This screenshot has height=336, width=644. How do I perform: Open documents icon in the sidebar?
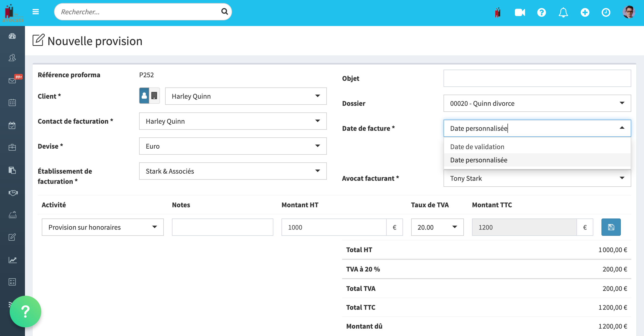point(12,170)
